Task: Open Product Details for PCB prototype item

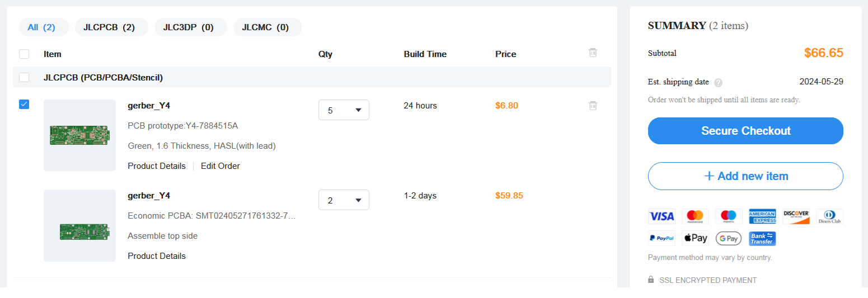Action: point(157,165)
